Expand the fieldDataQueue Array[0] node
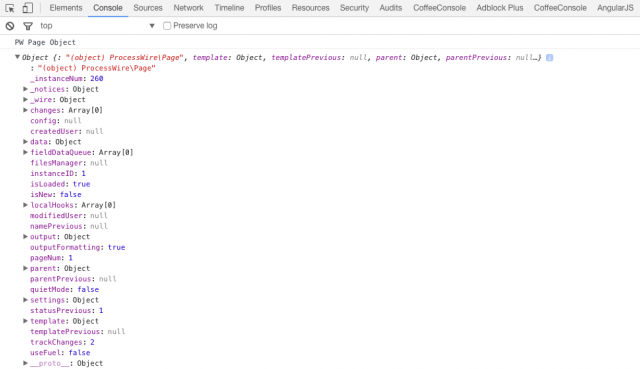This screenshot has height=369, width=640. [25, 152]
